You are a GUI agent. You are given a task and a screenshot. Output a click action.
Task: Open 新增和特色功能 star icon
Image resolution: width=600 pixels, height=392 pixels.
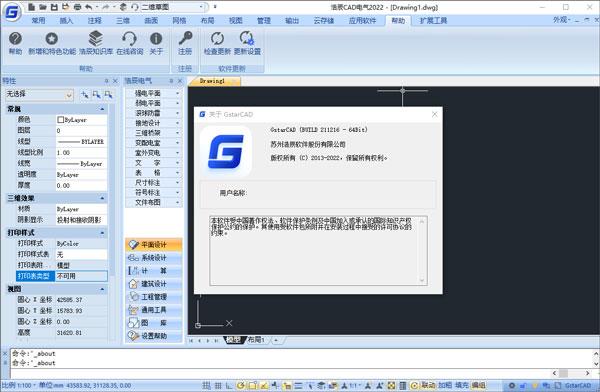[x=52, y=38]
